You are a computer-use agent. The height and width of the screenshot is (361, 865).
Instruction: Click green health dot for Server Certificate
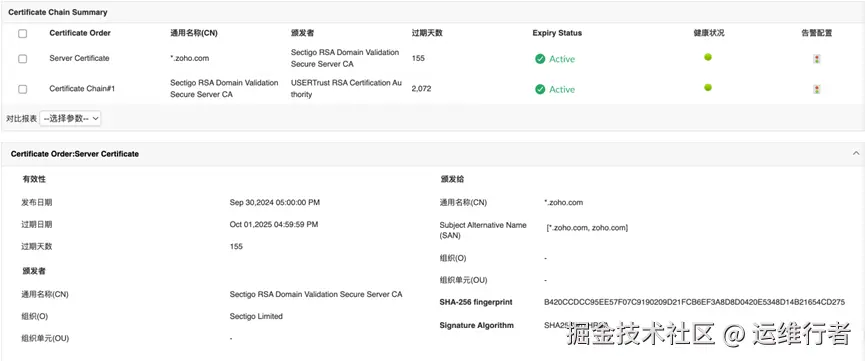(708, 57)
